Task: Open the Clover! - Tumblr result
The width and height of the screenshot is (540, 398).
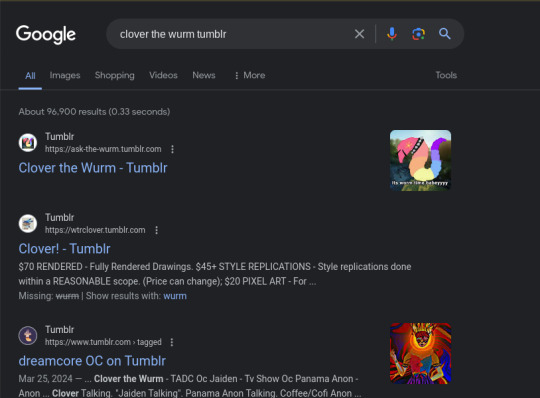Action: tap(64, 249)
